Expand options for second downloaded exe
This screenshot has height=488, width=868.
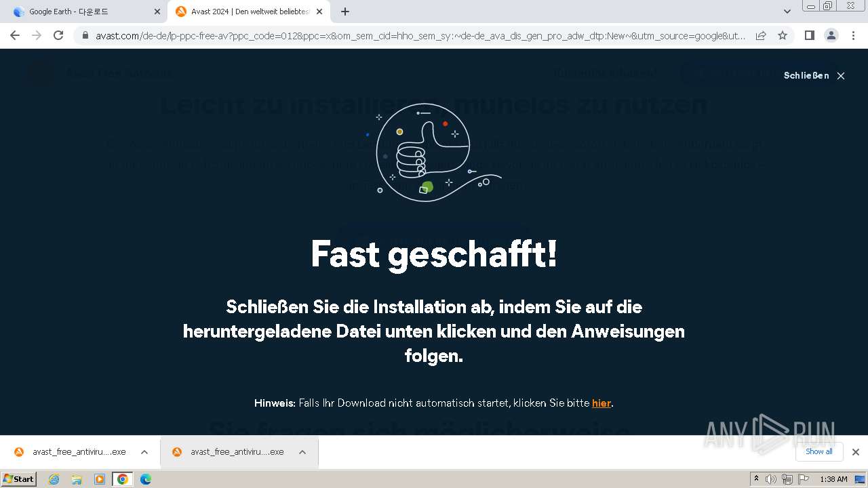click(x=302, y=452)
